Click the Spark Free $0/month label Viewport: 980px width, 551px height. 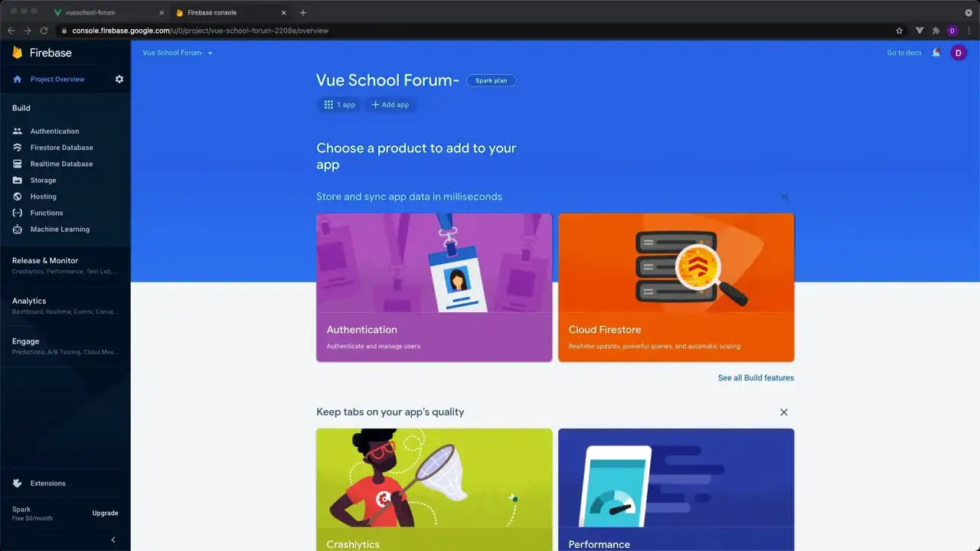click(32, 514)
